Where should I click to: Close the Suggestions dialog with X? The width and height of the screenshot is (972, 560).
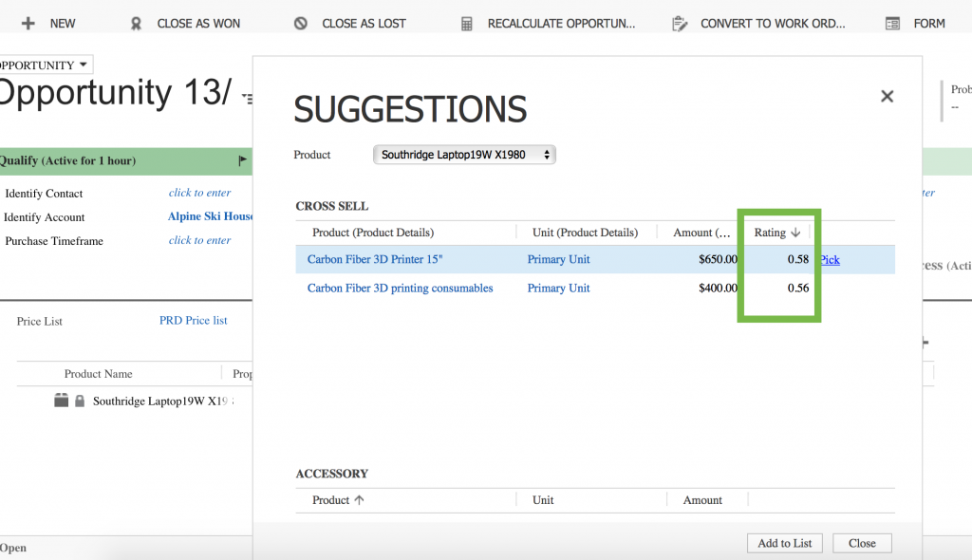(x=887, y=96)
